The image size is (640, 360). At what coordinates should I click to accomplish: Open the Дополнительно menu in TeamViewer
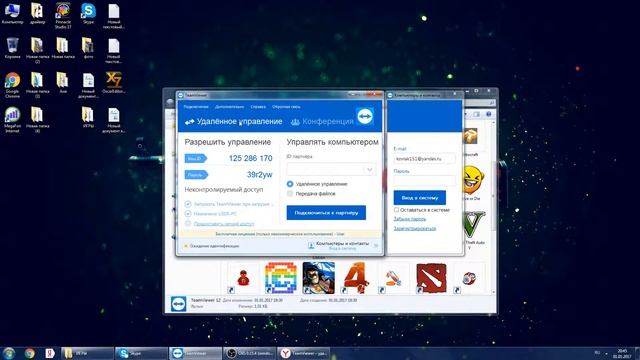(x=229, y=107)
